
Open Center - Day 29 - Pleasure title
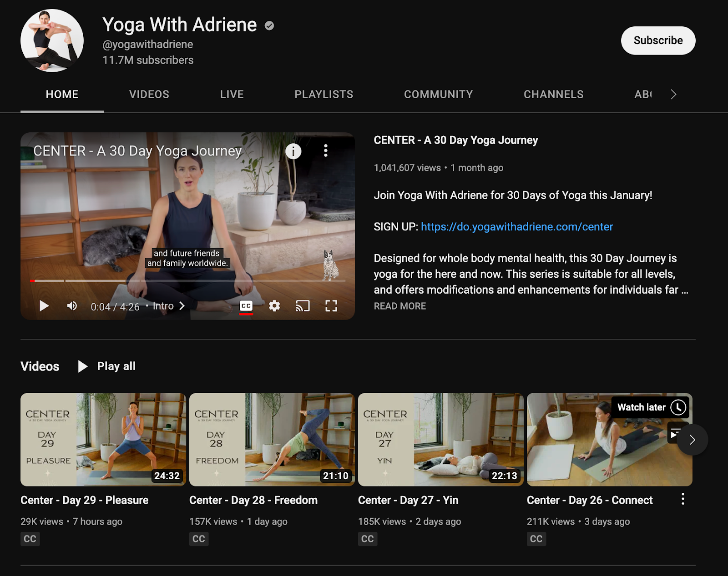click(85, 500)
